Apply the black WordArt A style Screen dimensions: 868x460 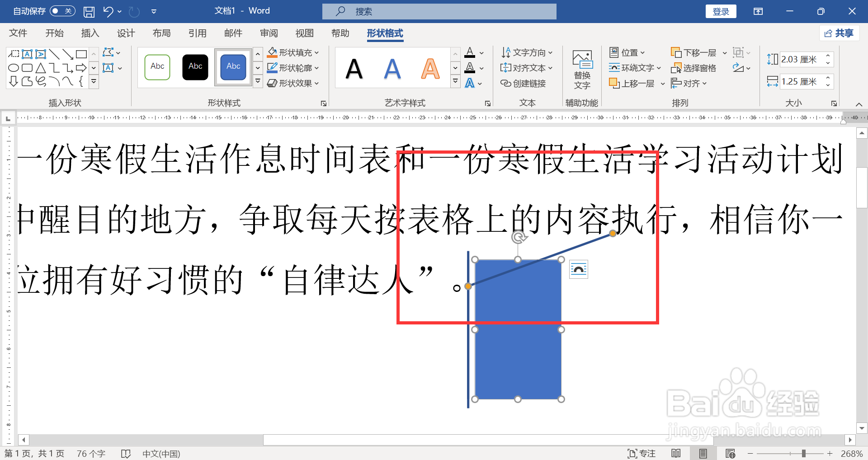coord(354,69)
